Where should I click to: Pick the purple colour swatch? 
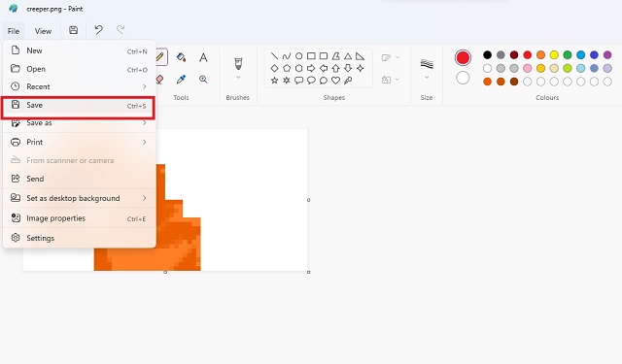coord(607,55)
